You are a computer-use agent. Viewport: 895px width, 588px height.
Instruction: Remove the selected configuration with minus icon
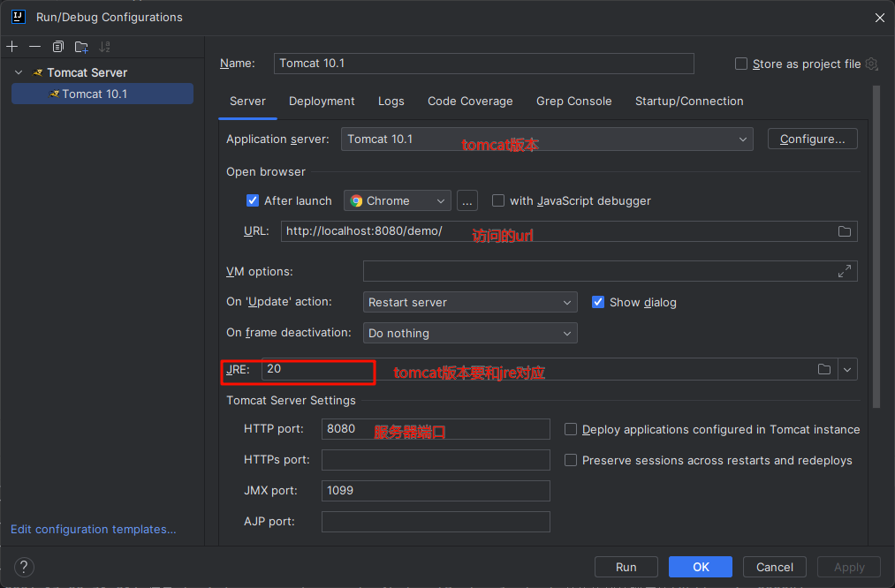coord(34,47)
